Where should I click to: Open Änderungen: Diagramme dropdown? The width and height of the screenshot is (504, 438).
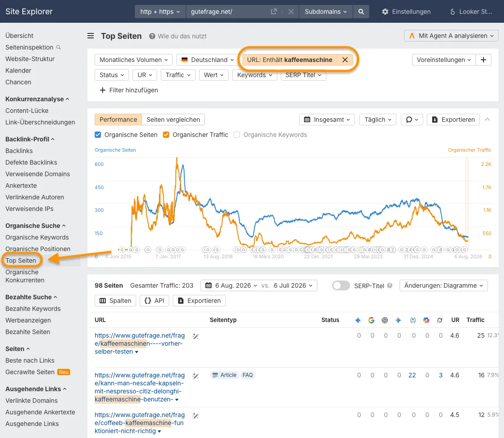tap(444, 285)
